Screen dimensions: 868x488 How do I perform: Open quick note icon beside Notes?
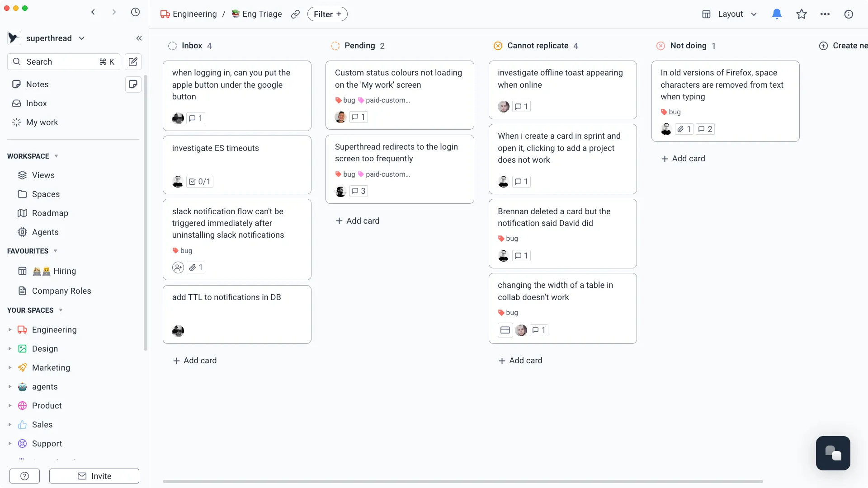point(133,84)
